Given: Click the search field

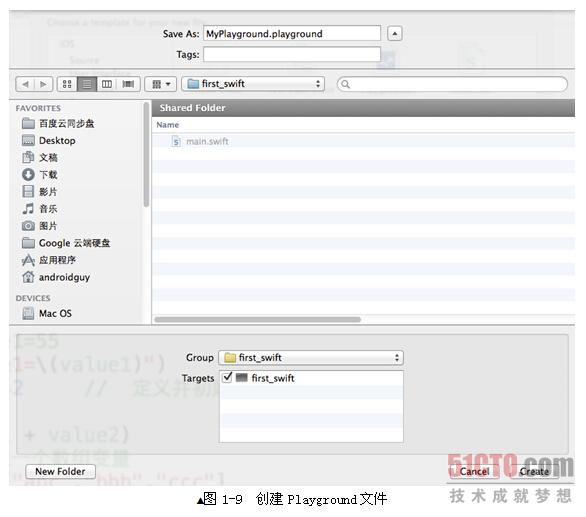Looking at the screenshot, I should click(x=452, y=84).
